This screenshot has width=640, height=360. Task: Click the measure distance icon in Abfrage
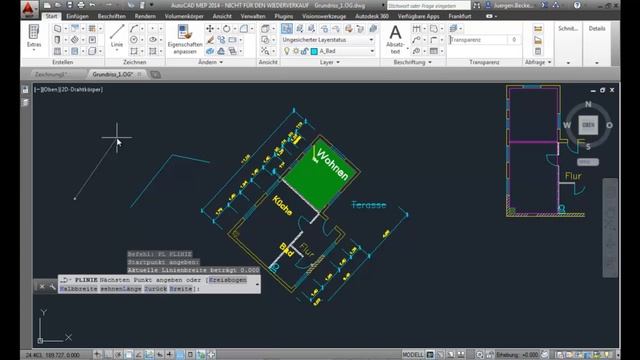(x=538, y=29)
